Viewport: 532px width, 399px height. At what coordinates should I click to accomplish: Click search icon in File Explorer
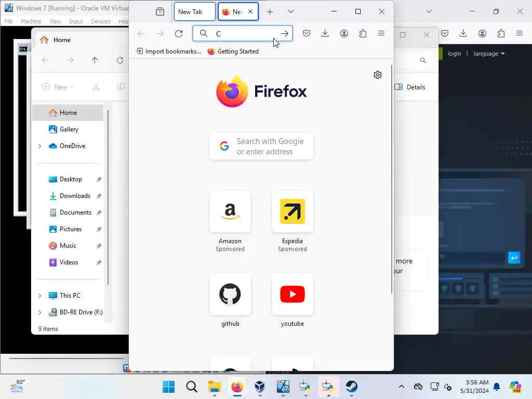click(423, 60)
